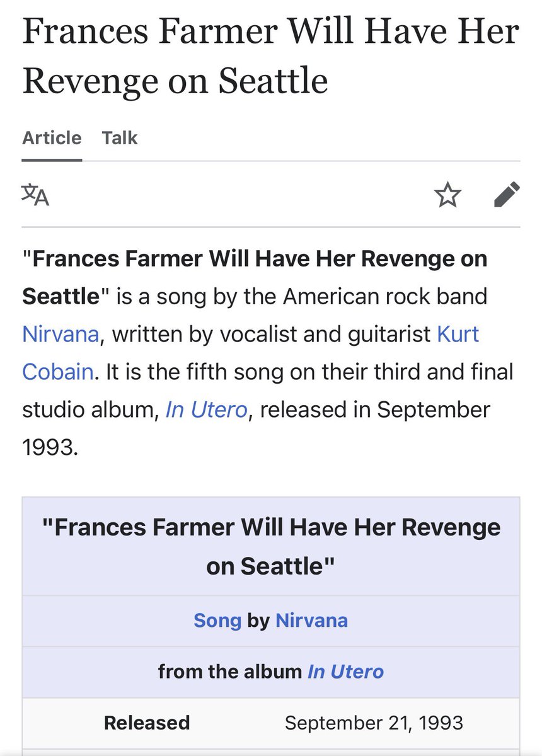Open the language selection icon
The image size is (542, 756).
point(35,195)
